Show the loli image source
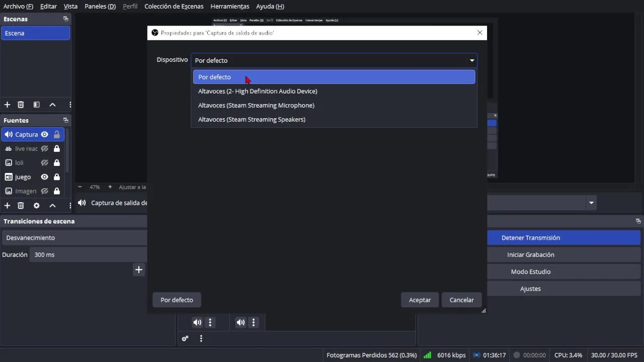This screenshot has width=644, height=362. (44, 162)
